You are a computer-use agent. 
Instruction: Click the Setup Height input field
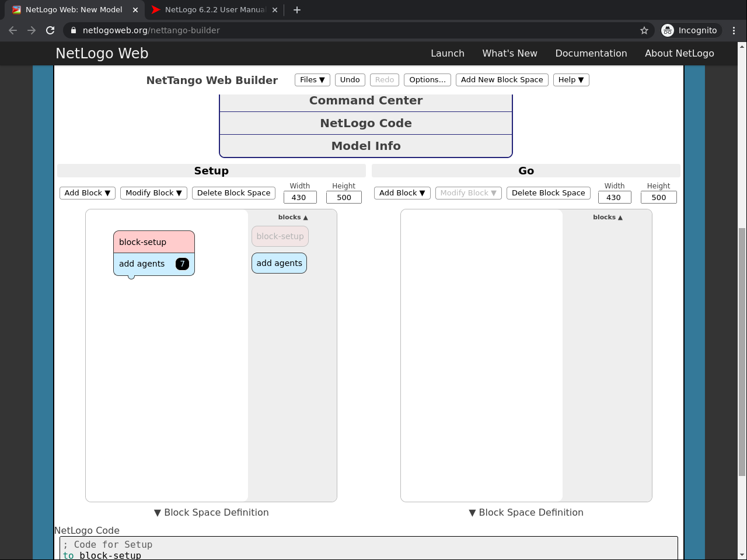pos(344,197)
